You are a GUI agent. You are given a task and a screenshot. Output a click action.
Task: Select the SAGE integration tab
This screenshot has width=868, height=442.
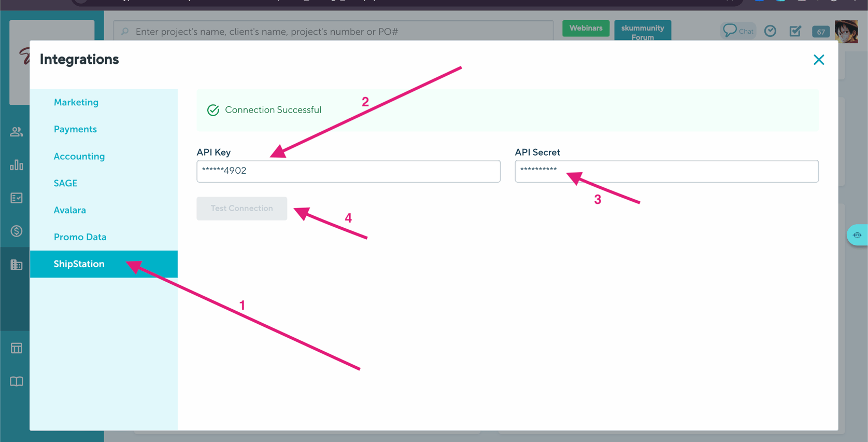[65, 183]
